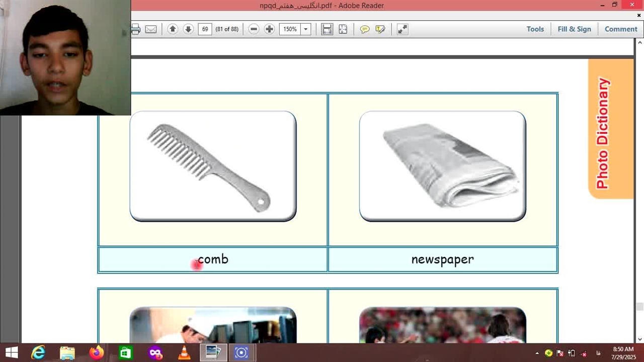The image size is (644, 362).
Task: Open the Fill & Sign pane
Action: point(574,29)
